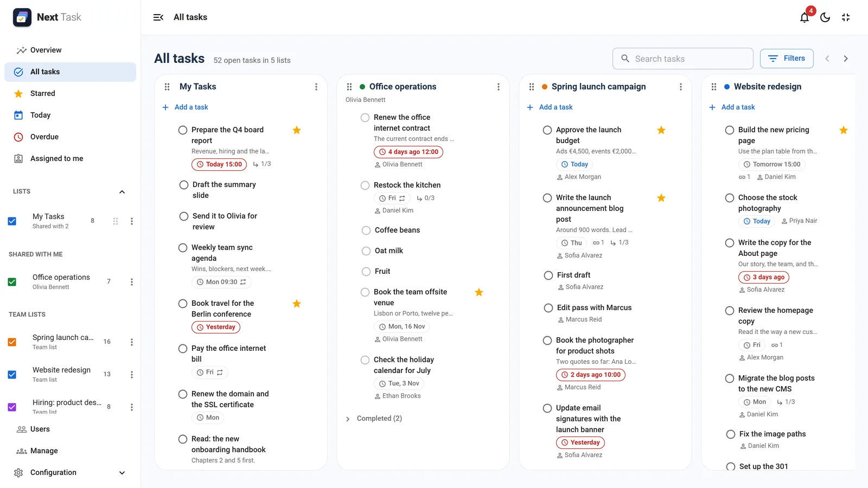Open the Filters dropdown
This screenshot has width=868, height=488.
pyautogui.click(x=787, y=59)
